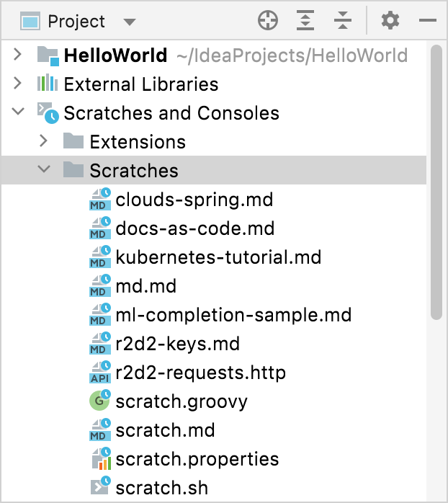Click the Select Opened File locate icon
448x503 pixels.
coord(268,20)
